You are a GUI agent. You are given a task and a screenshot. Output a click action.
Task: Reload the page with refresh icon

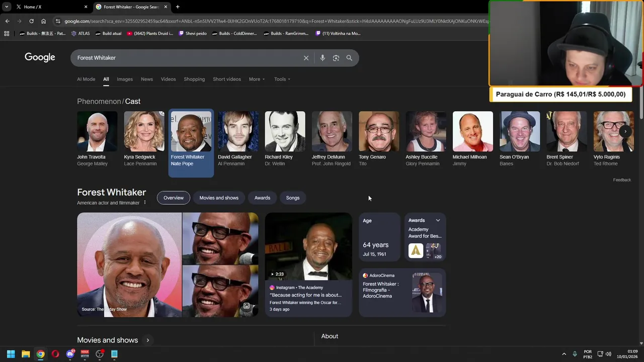tap(31, 21)
